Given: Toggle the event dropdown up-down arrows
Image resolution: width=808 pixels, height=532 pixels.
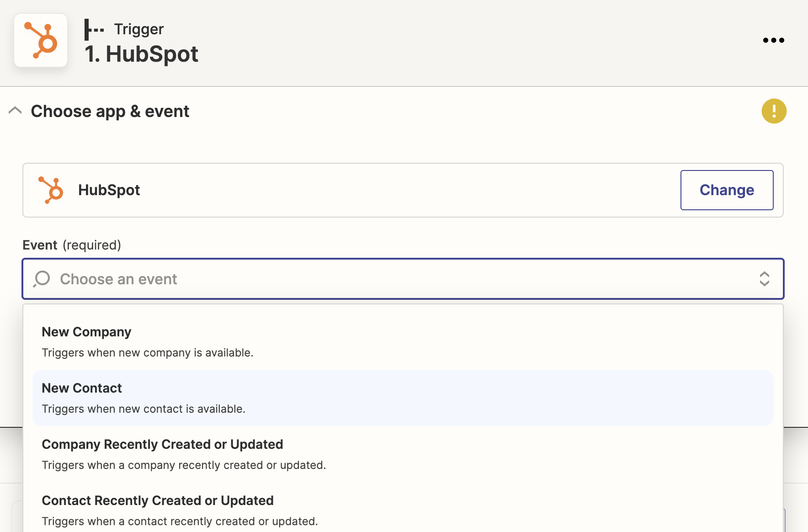Looking at the screenshot, I should [764, 279].
